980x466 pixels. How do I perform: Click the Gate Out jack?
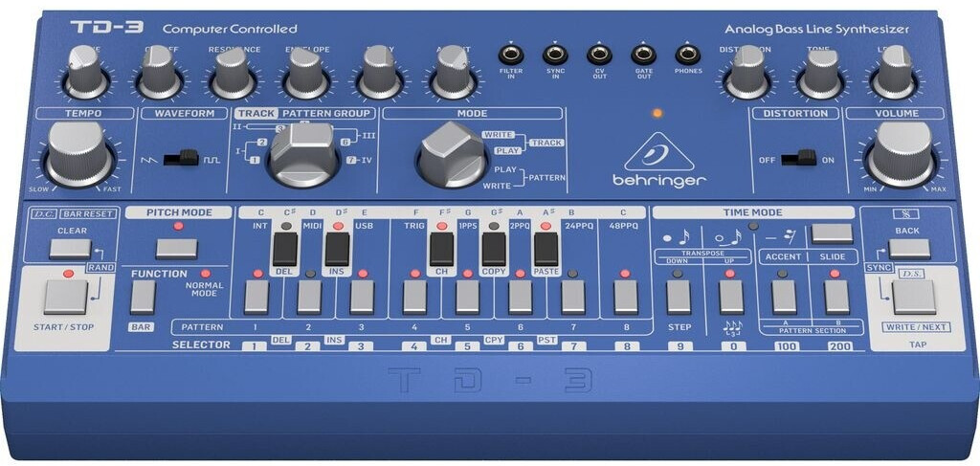643,54
